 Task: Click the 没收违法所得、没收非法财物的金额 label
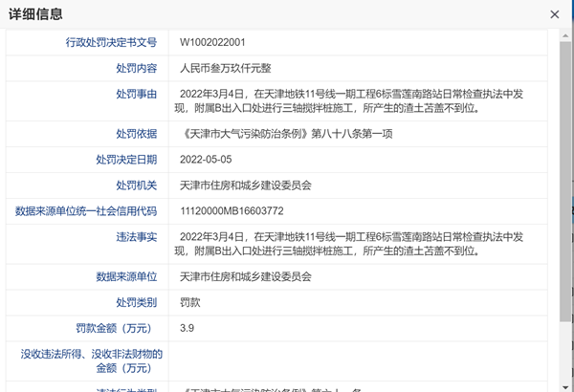(x=91, y=360)
